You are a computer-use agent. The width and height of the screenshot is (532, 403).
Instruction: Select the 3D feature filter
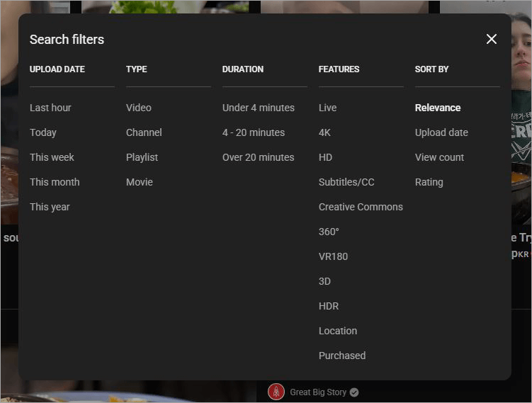tap(324, 281)
